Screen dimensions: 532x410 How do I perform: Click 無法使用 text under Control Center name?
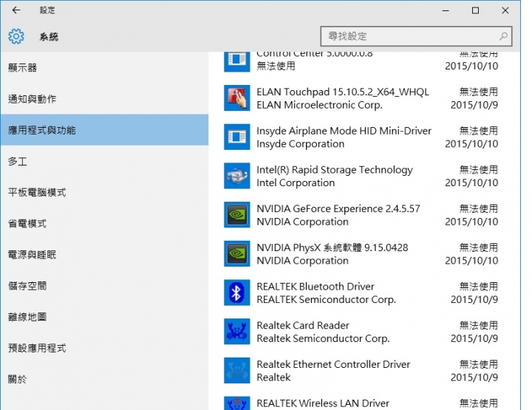[x=276, y=66]
